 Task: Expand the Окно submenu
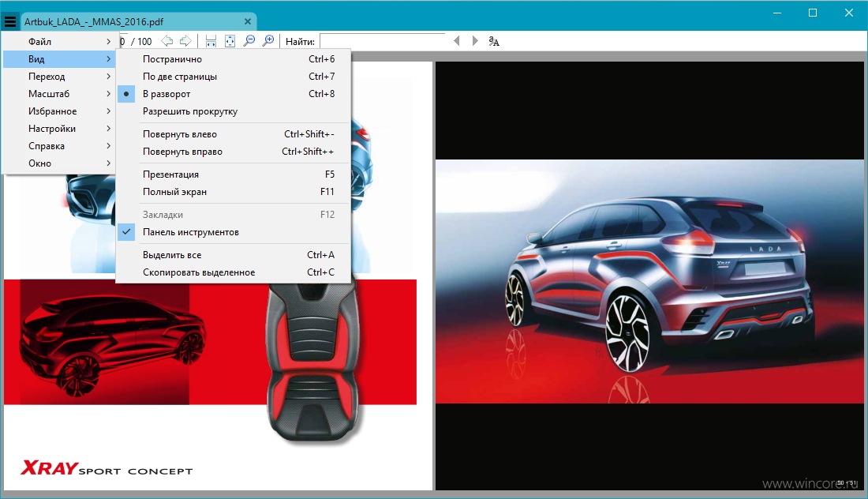pyautogui.click(x=59, y=163)
